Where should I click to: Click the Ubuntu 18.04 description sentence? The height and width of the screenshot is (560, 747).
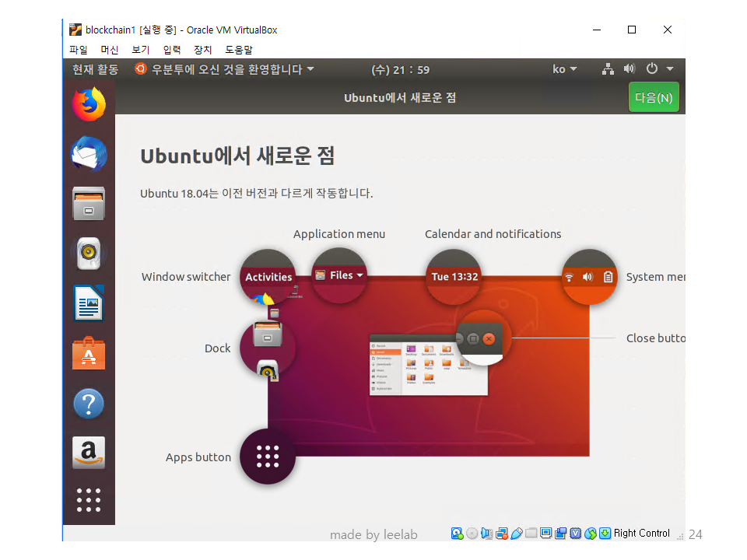click(x=256, y=194)
